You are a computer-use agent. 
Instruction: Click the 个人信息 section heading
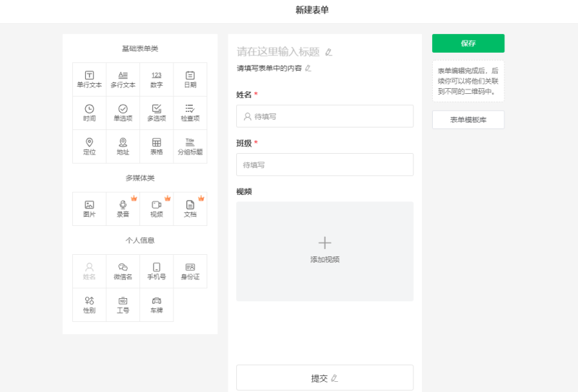(140, 240)
